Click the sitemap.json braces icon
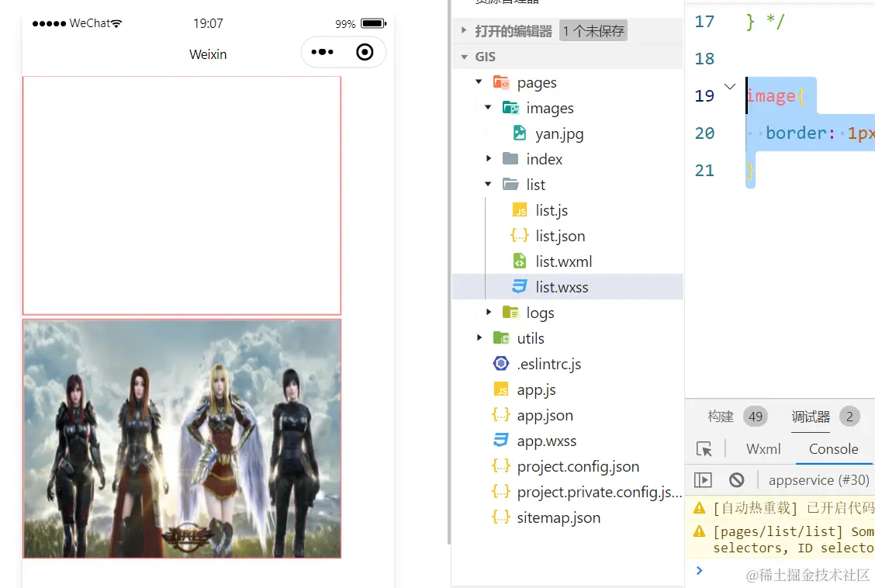This screenshot has width=875, height=588. coord(501,517)
